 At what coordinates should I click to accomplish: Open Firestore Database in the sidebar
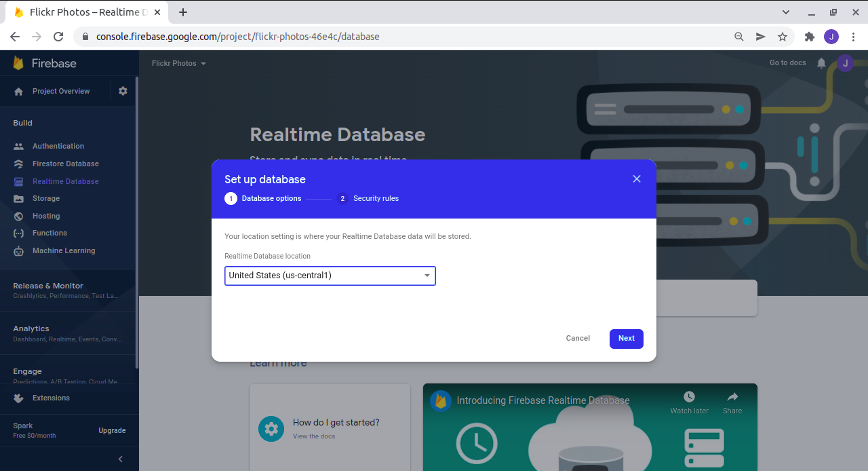66,164
